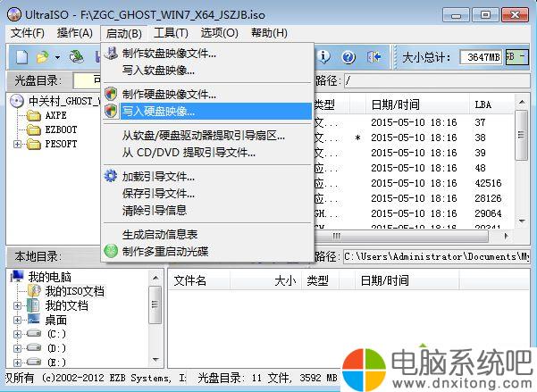
Task: Click the disc 路径 field showing /
Action: (x=437, y=81)
